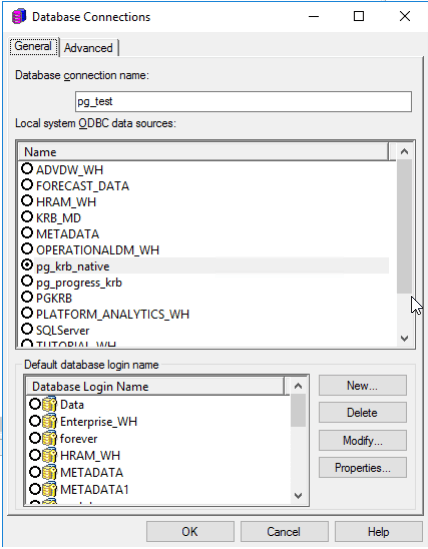
Task: Open the General tab
Action: [33, 46]
